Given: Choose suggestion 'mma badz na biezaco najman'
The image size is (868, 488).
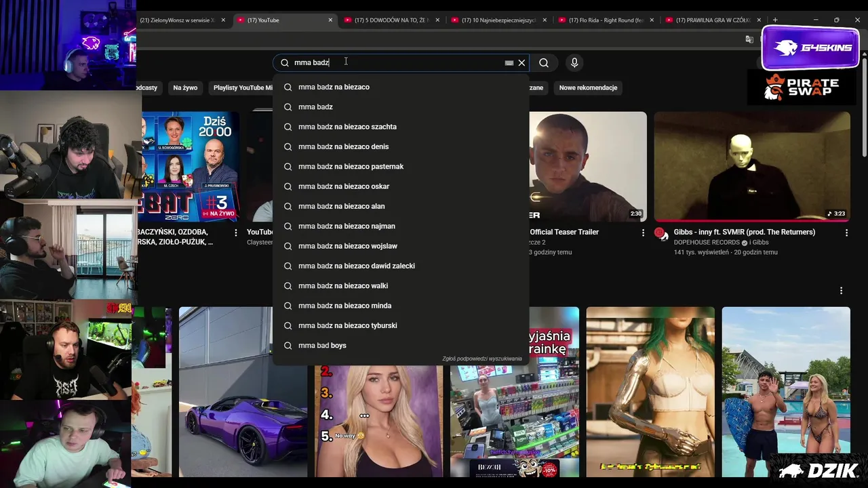Looking at the screenshot, I should pos(401,226).
